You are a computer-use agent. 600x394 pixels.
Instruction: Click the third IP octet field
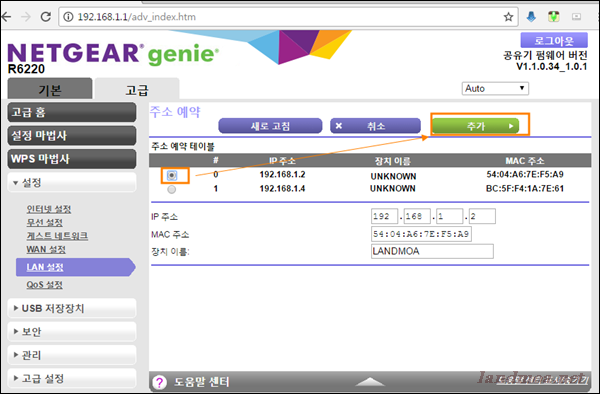[x=450, y=216]
